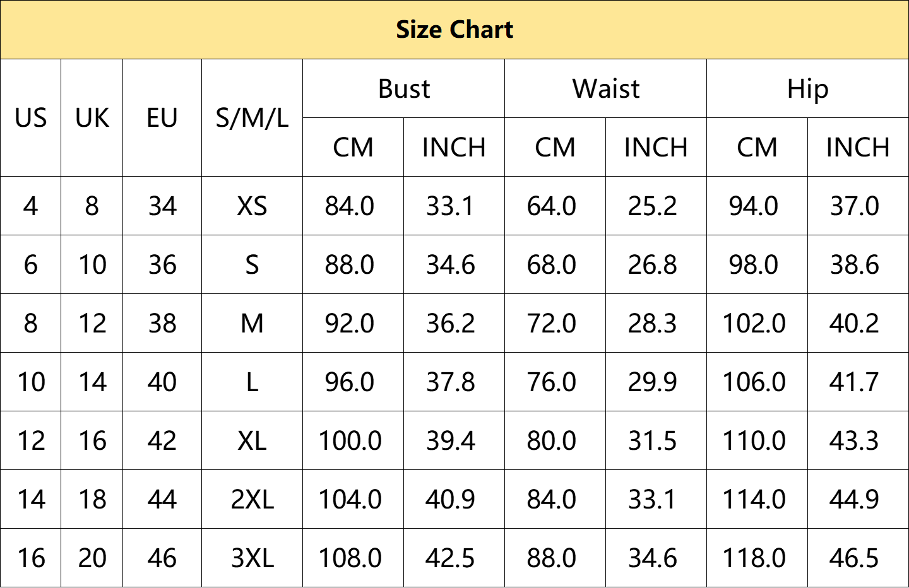Click the bust inch value 39.4
Image resolution: width=909 pixels, height=588 pixels.
[450, 441]
